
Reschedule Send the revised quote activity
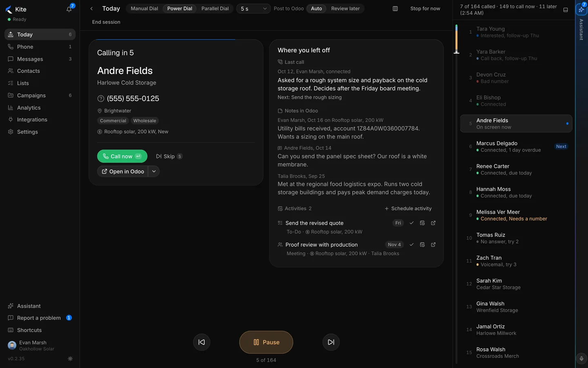tap(422, 223)
